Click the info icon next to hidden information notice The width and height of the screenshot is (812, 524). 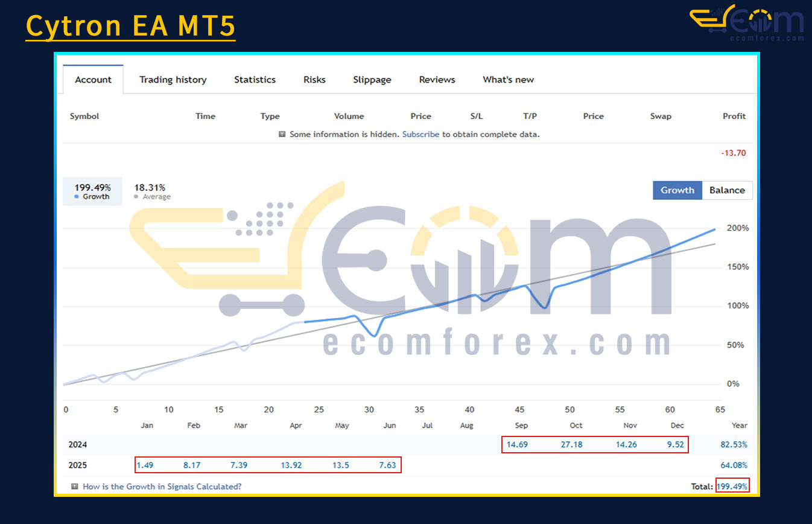pos(282,134)
